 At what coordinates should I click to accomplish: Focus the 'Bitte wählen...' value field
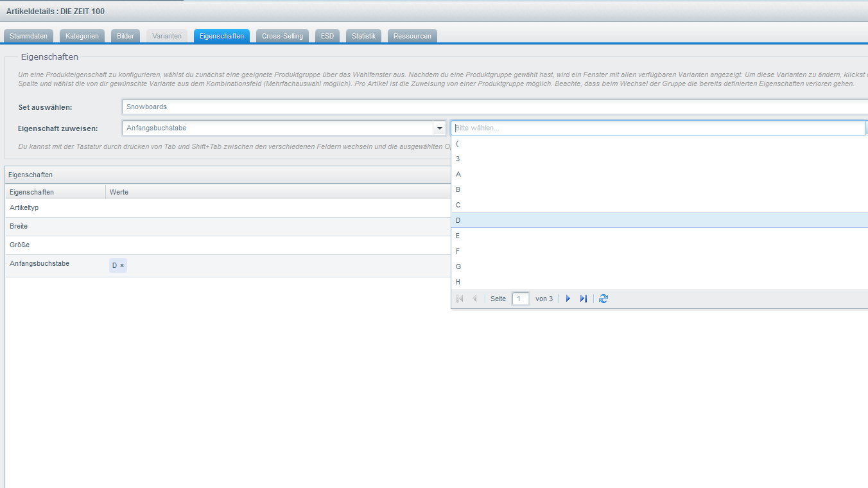658,128
